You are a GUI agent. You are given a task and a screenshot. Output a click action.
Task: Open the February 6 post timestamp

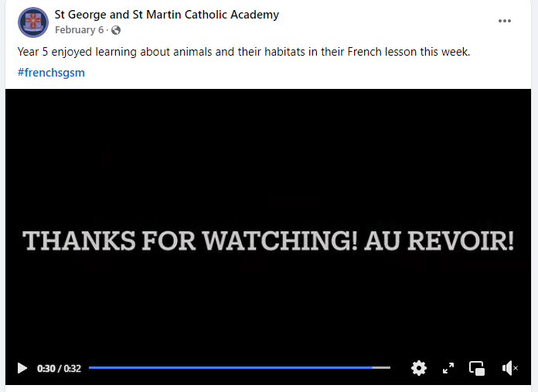pyautogui.click(x=80, y=30)
